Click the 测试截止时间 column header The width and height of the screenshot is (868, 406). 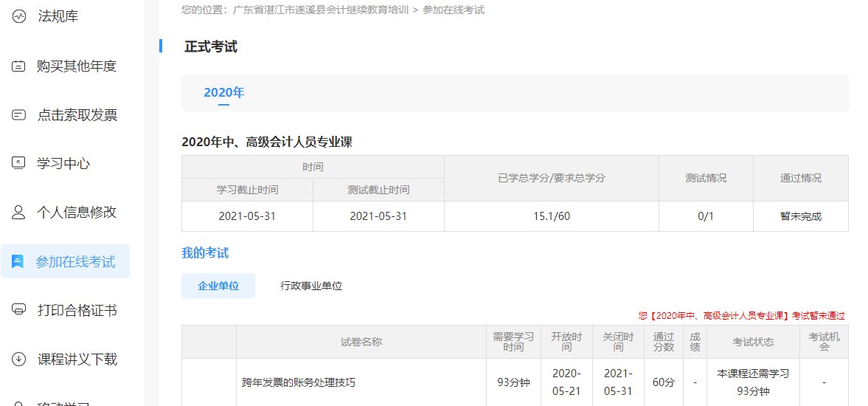[x=378, y=190]
